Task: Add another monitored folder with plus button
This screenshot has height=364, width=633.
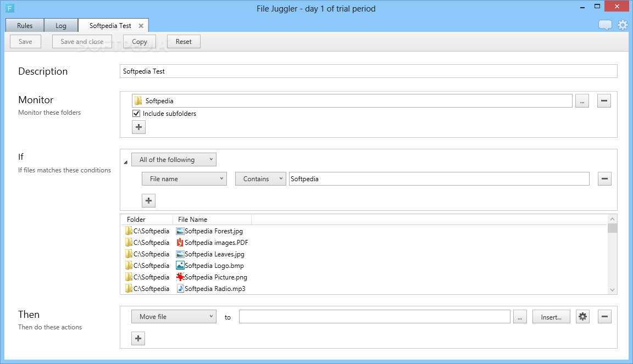Action: coord(138,127)
